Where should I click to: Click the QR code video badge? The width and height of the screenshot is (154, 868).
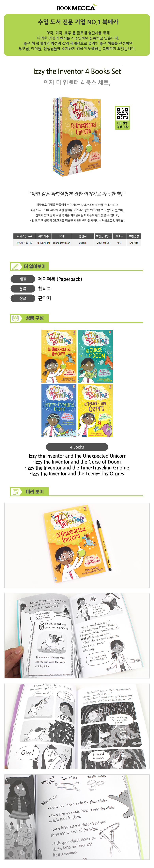pos(122,118)
